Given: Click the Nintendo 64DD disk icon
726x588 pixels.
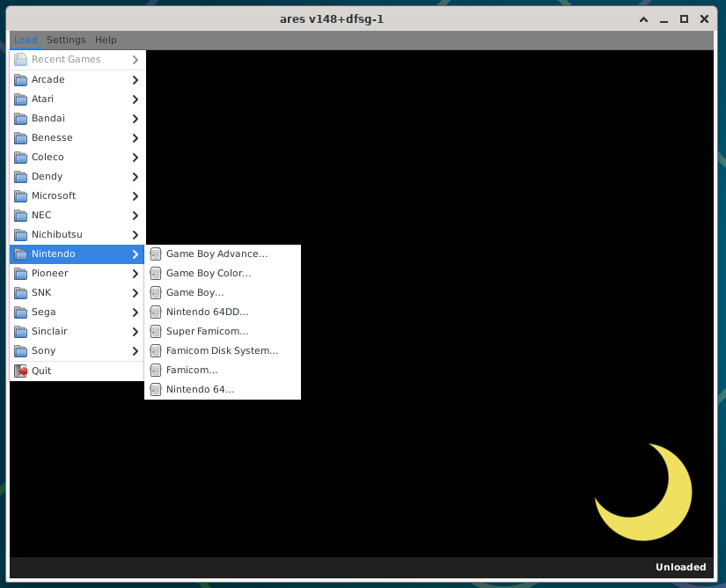Looking at the screenshot, I should [156, 312].
